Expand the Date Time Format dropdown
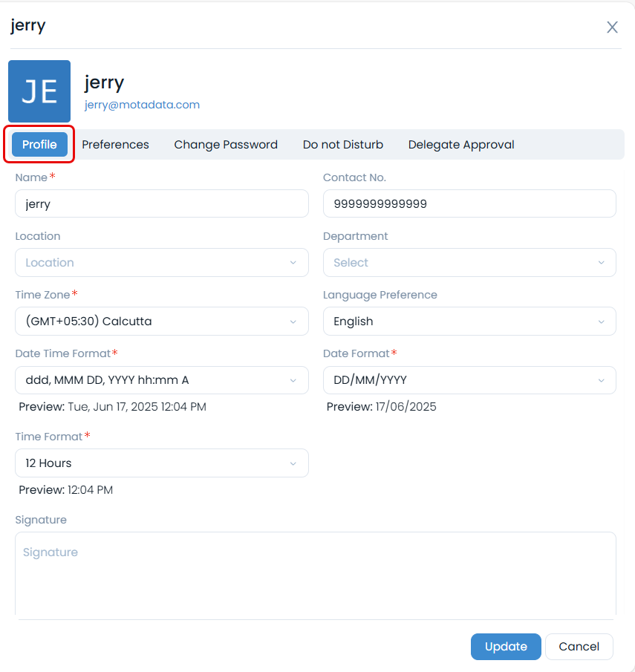This screenshot has width=635, height=672. 161,379
